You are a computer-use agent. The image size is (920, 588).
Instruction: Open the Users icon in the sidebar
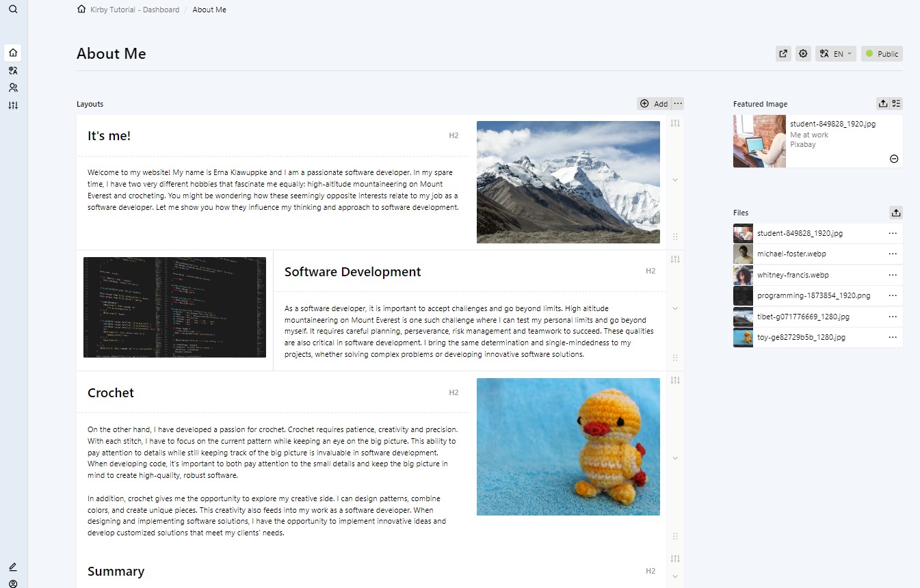tap(13, 88)
